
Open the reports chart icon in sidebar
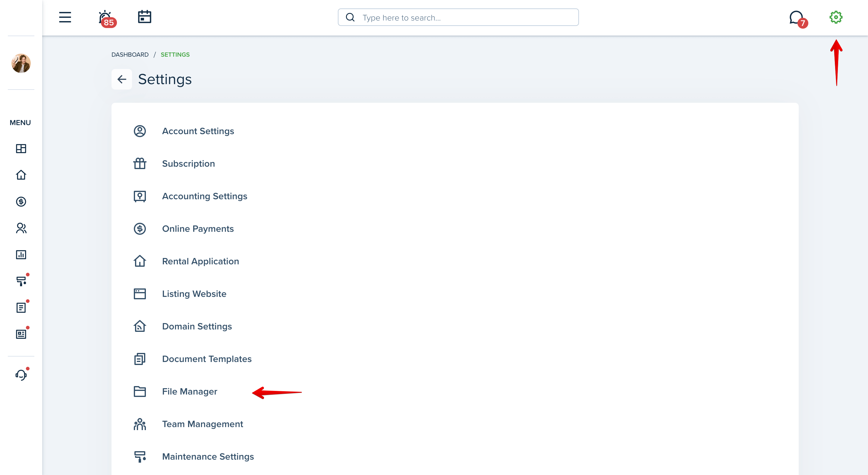21,255
